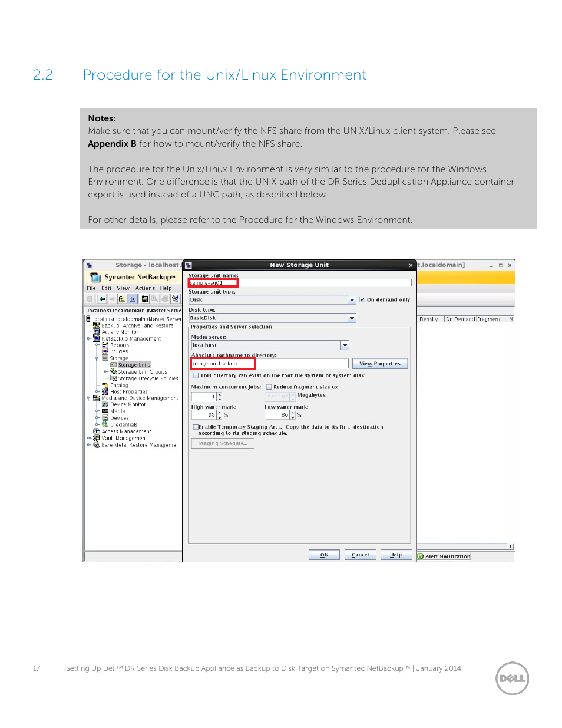
Task: Expand the Storage Unit Groups node
Action: [x=106, y=372]
